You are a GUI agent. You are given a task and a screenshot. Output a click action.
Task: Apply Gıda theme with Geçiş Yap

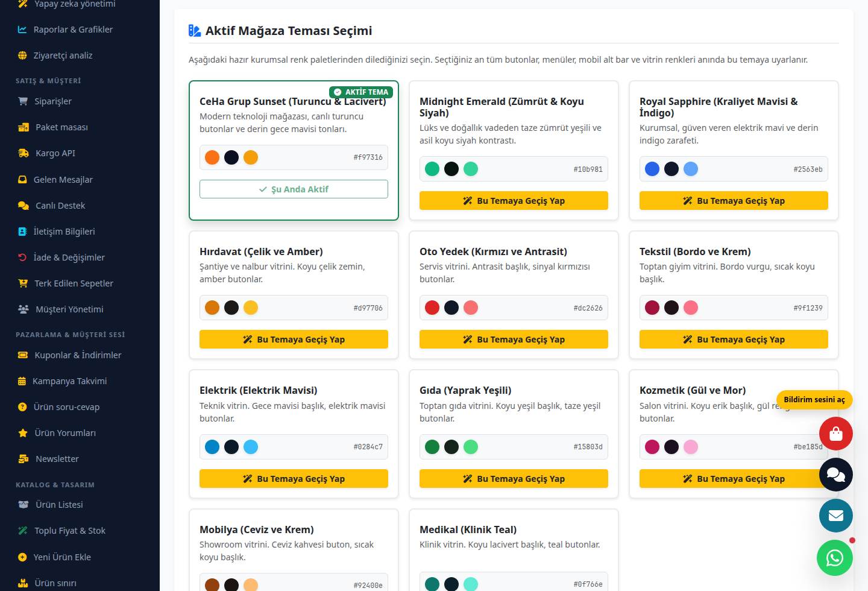(x=514, y=479)
